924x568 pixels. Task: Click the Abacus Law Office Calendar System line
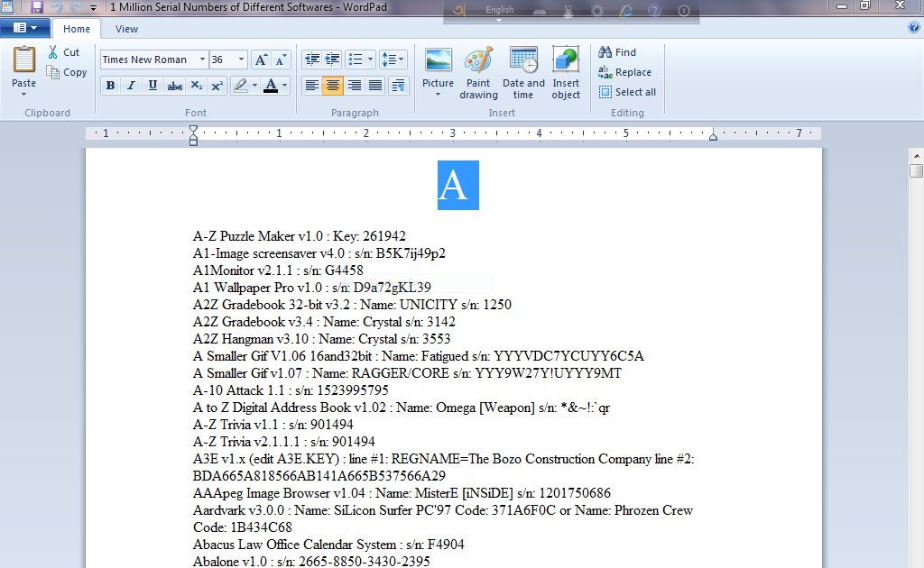pyautogui.click(x=328, y=545)
